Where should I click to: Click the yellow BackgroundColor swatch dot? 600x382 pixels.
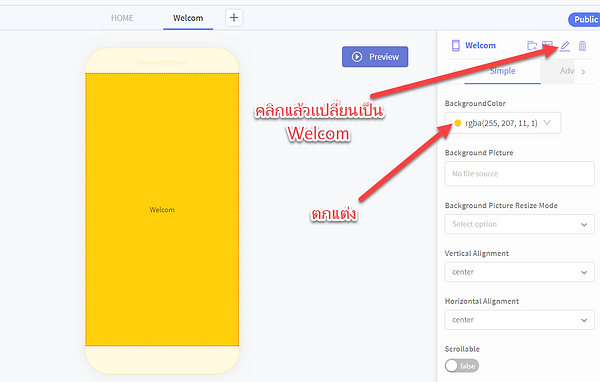click(x=458, y=123)
